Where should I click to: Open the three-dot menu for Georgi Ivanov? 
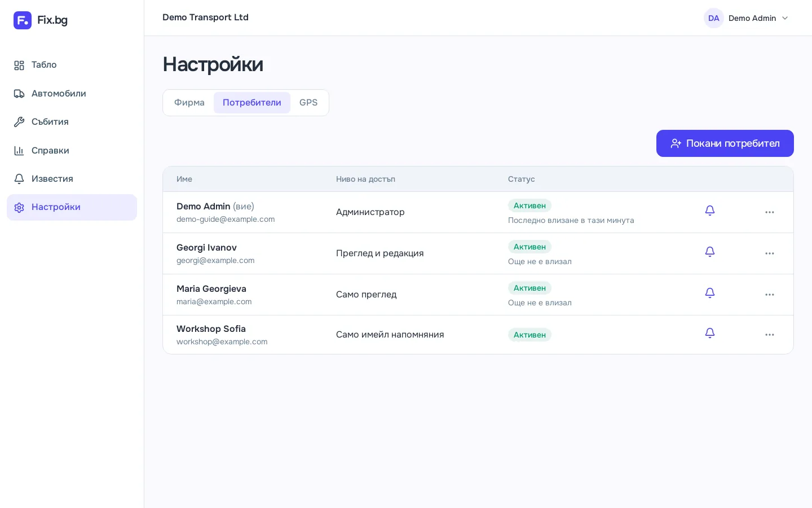click(770, 253)
